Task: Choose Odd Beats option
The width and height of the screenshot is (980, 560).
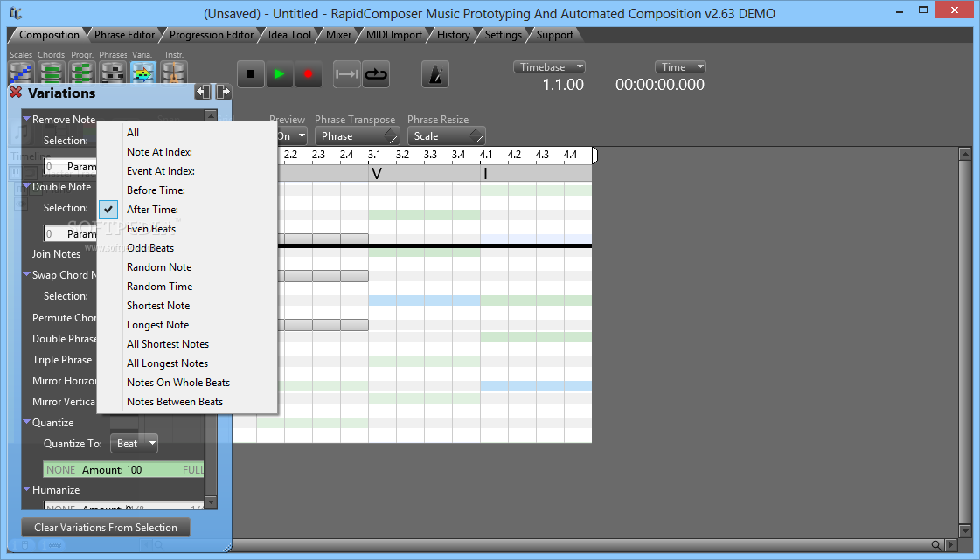Action: click(150, 248)
